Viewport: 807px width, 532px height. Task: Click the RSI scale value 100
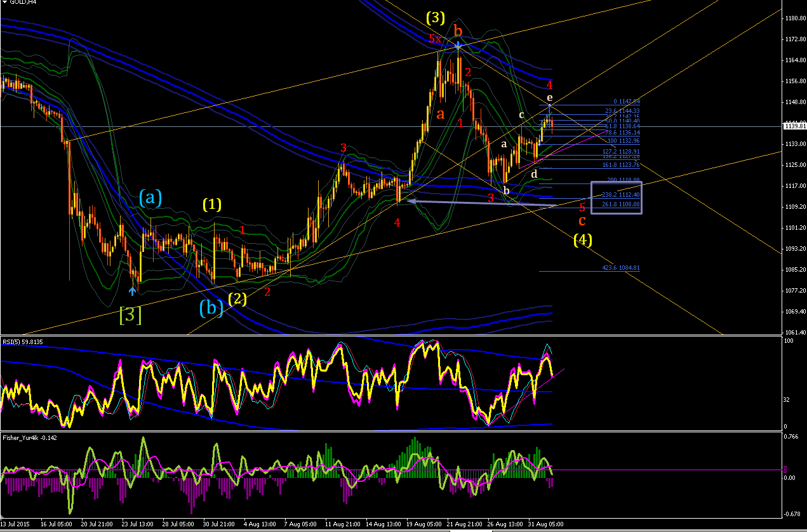(x=789, y=342)
